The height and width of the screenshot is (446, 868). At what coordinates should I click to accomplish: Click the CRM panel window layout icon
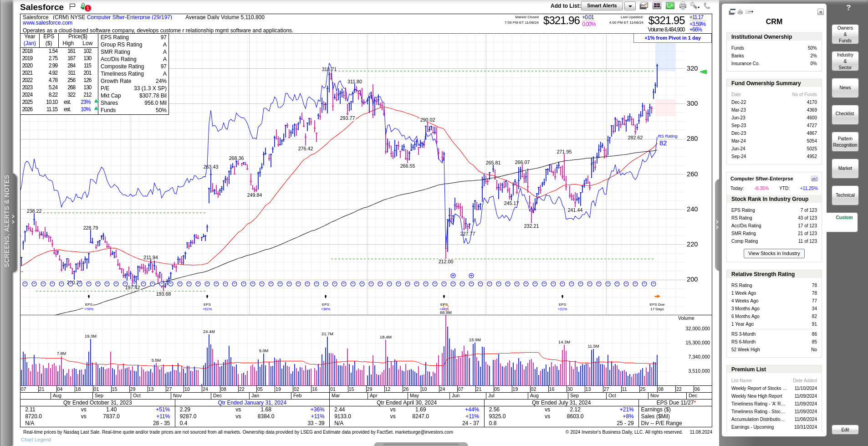pyautogui.click(x=732, y=12)
